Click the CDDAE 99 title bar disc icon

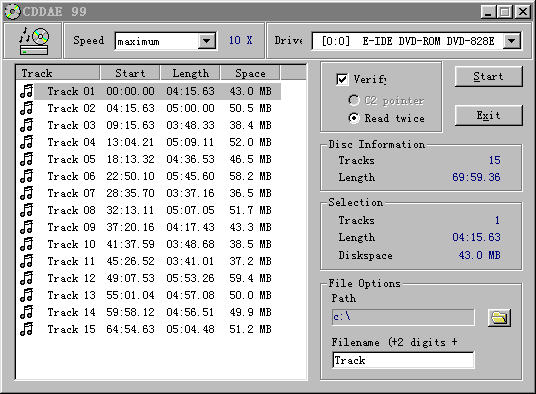click(13, 12)
